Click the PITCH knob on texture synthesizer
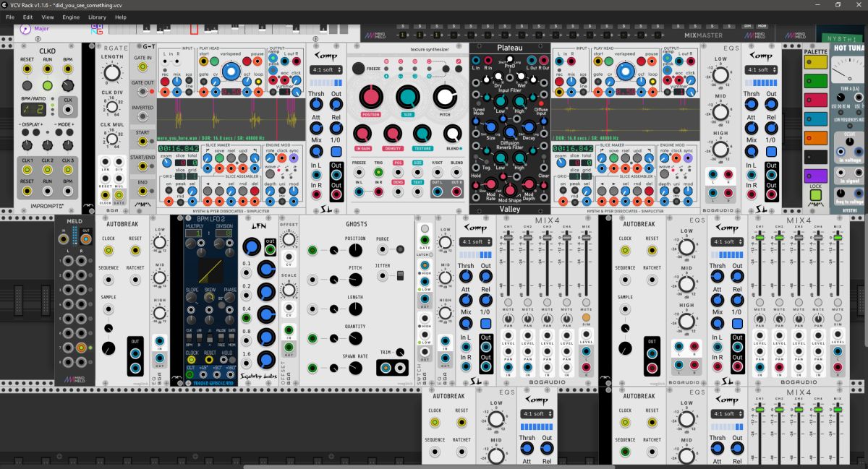The image size is (868, 469). 445,97
